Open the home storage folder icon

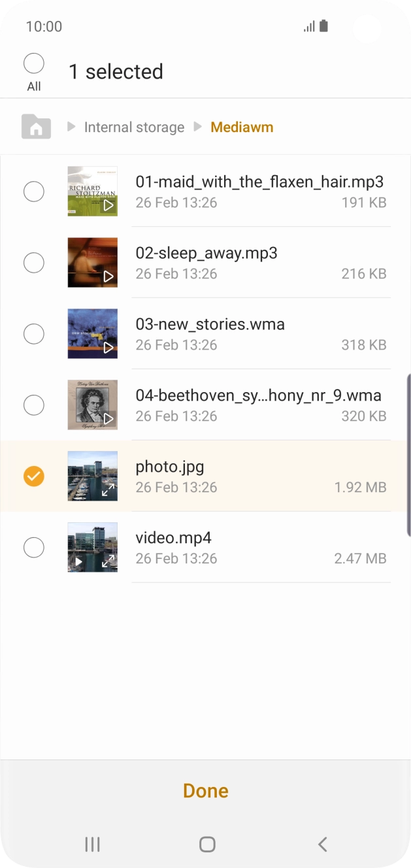36,126
